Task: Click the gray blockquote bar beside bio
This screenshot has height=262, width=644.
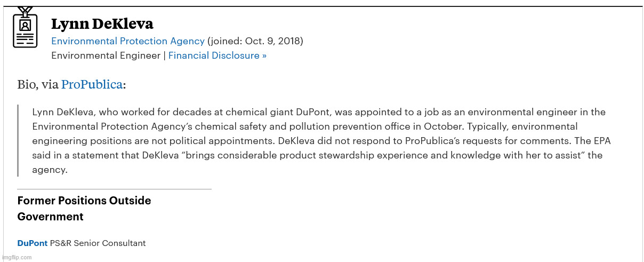Action: (x=18, y=140)
